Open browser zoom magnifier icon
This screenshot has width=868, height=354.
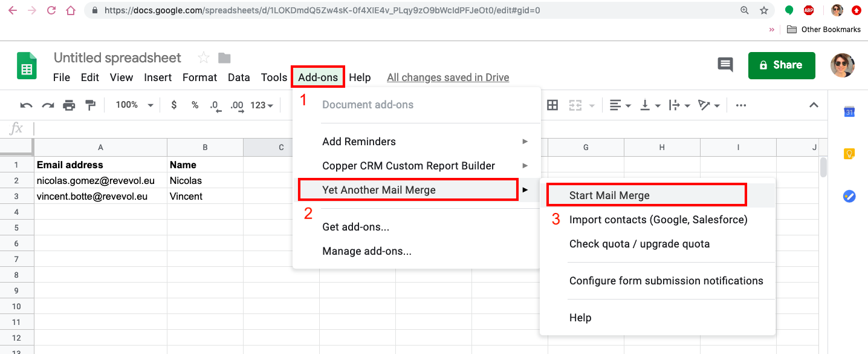point(744,10)
